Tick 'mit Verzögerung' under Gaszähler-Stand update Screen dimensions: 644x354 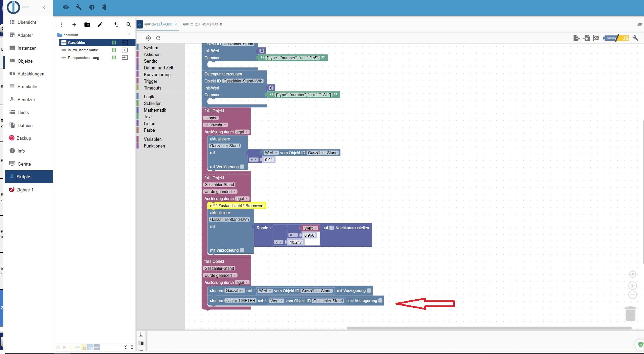(x=242, y=167)
